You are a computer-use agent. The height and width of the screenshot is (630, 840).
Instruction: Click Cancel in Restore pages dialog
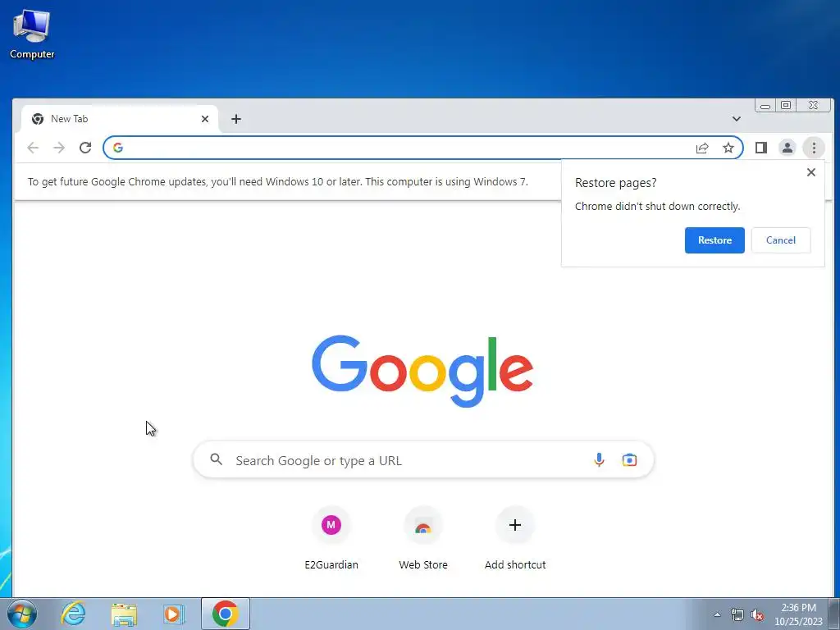[781, 240]
